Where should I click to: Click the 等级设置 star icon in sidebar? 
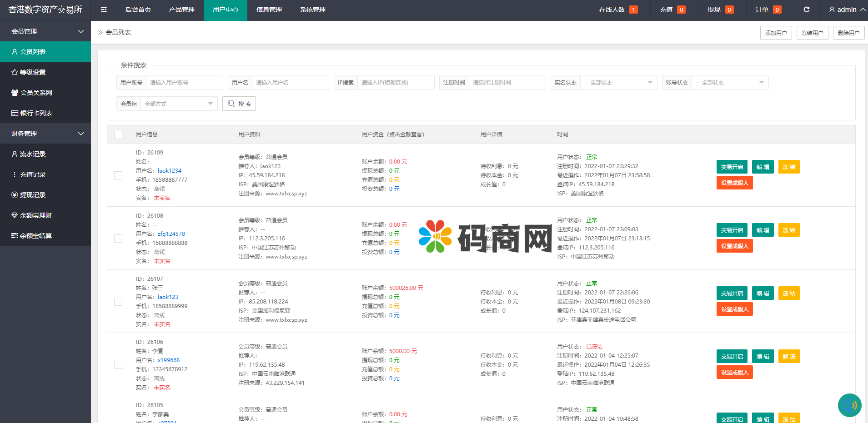[x=15, y=72]
